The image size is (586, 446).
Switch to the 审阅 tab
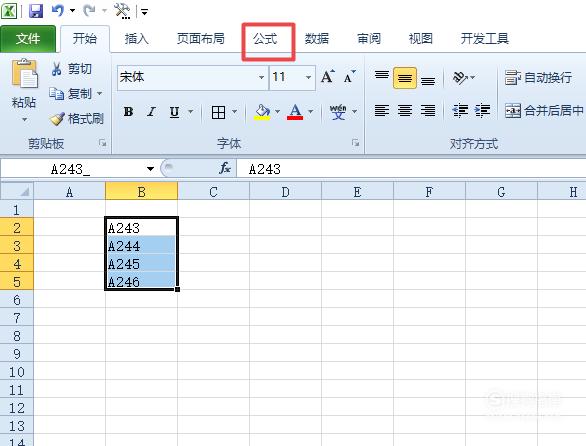tap(369, 39)
